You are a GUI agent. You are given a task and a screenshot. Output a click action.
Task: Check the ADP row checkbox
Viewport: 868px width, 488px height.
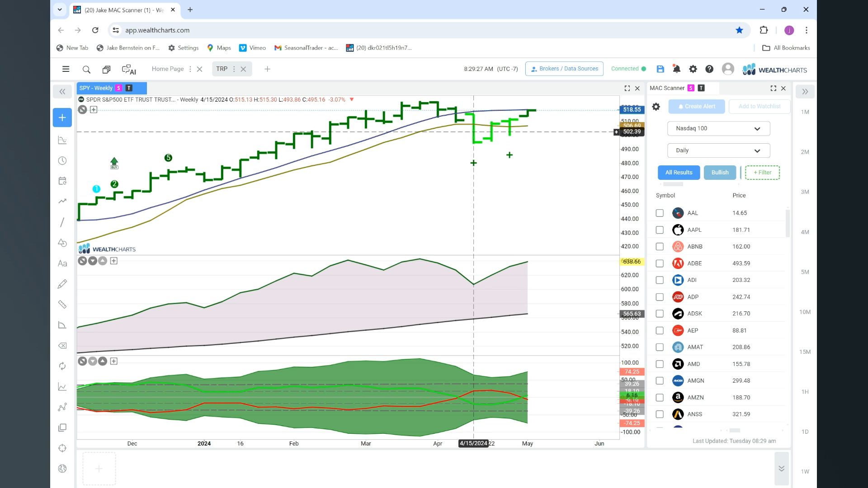660,297
